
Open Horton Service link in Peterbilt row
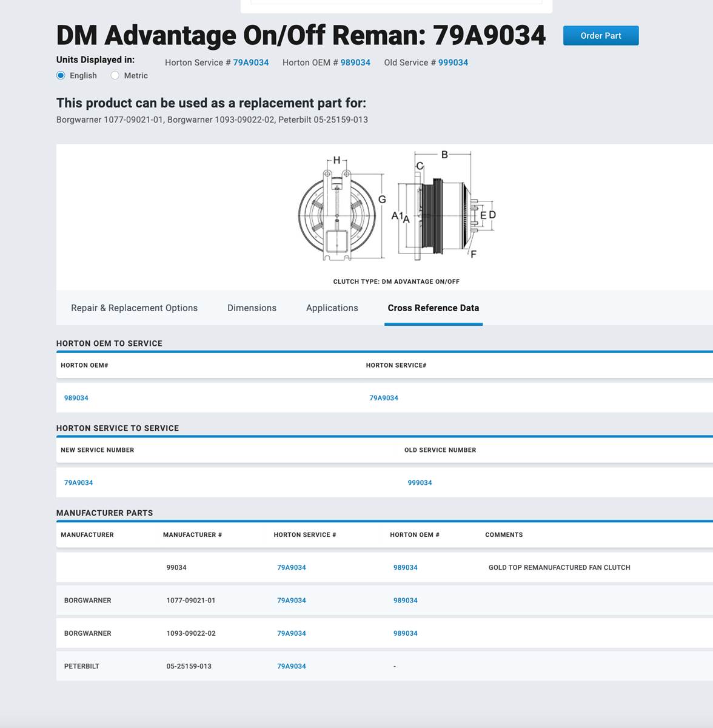point(291,666)
